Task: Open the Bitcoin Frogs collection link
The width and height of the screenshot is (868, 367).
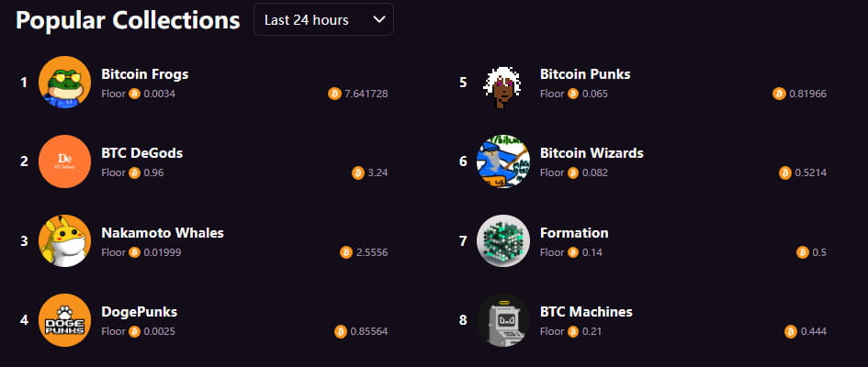Action: click(x=144, y=73)
